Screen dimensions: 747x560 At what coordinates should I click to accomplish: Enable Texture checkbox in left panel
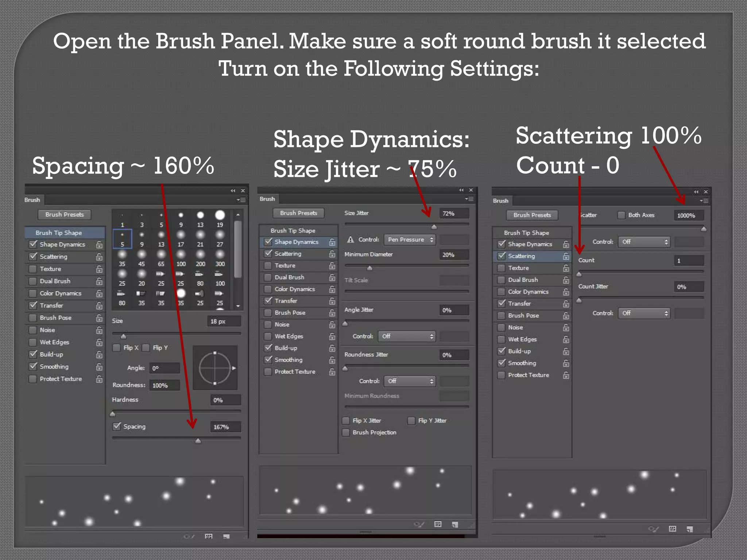point(33,269)
